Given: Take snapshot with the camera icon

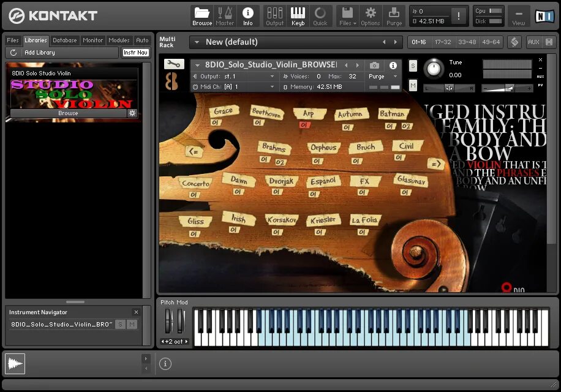Looking at the screenshot, I should (374, 65).
